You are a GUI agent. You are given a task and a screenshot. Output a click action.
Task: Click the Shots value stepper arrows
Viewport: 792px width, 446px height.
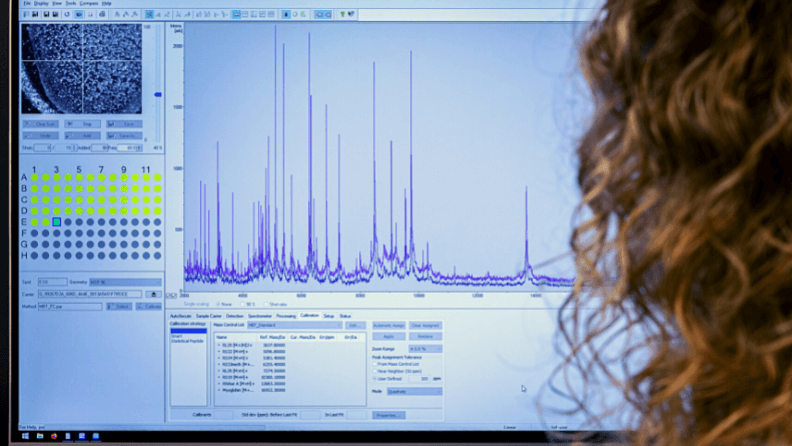pos(75,148)
